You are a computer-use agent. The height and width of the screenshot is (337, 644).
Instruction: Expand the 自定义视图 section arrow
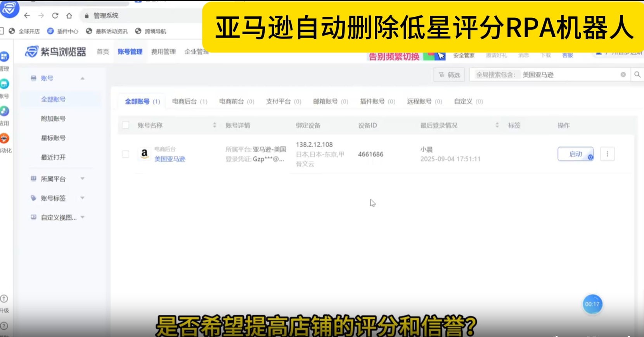(82, 217)
